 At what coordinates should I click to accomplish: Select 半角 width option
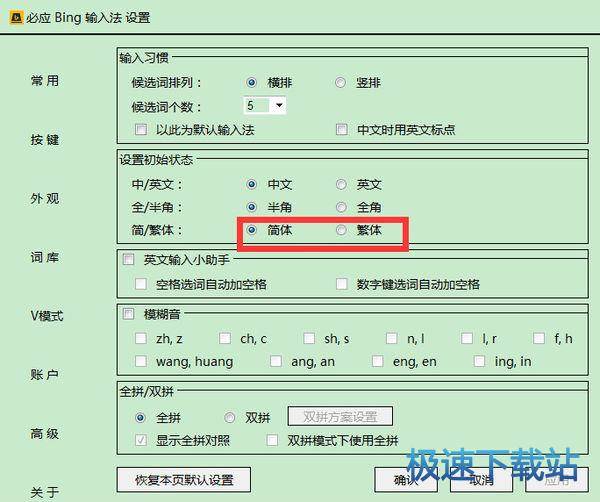click(251, 207)
